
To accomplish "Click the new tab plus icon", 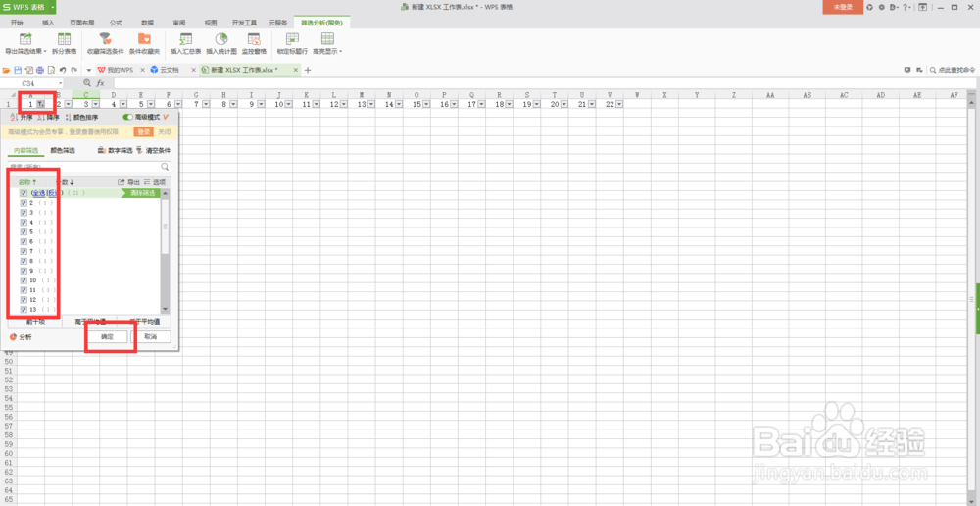I will pos(307,70).
